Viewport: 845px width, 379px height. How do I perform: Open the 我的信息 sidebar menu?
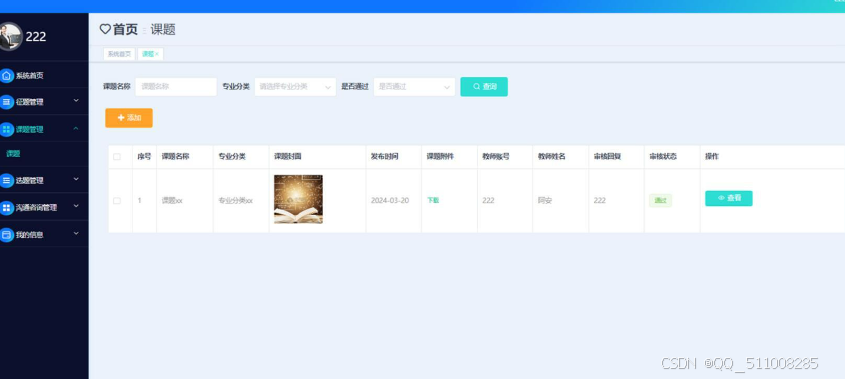(x=44, y=235)
